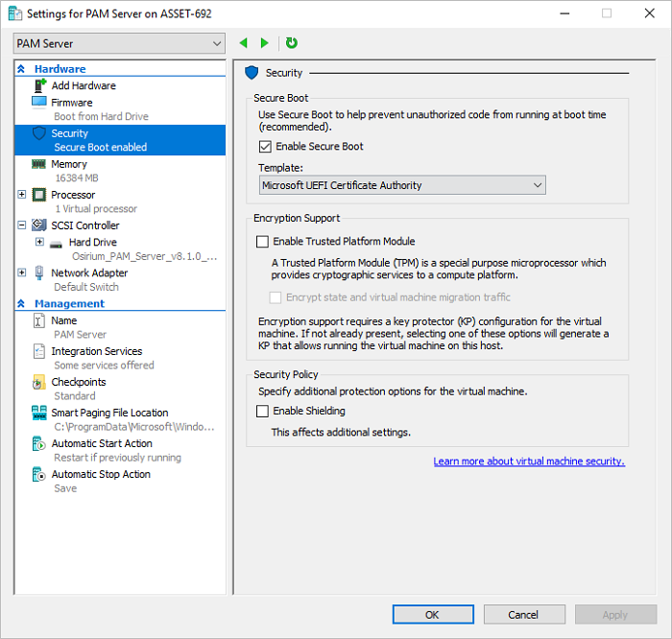Click the Checkpoints icon
This screenshot has width=672, height=639.
[38, 382]
